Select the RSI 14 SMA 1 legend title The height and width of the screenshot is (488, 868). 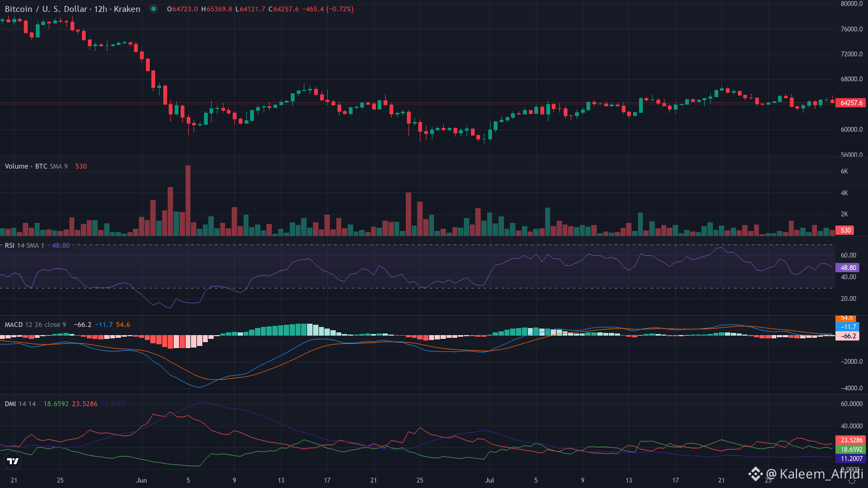25,246
